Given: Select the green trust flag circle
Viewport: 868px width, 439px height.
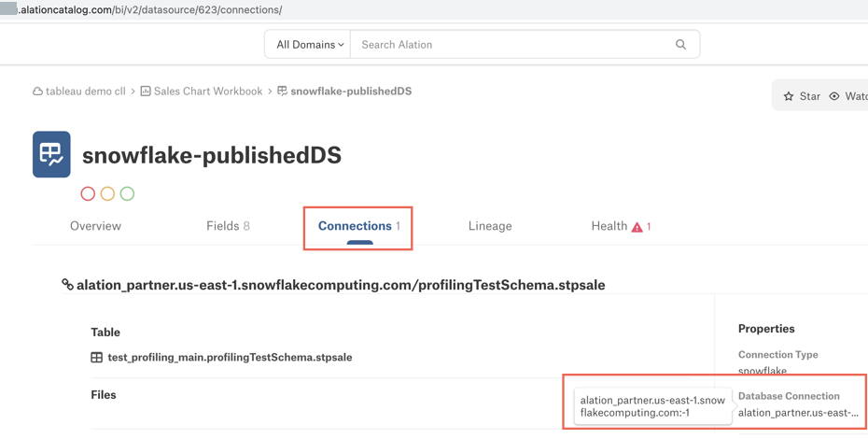Looking at the screenshot, I should click(x=127, y=193).
